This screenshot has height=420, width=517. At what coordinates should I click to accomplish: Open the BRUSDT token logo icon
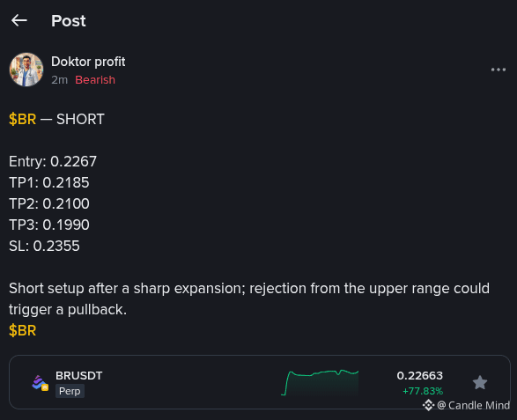(x=40, y=383)
